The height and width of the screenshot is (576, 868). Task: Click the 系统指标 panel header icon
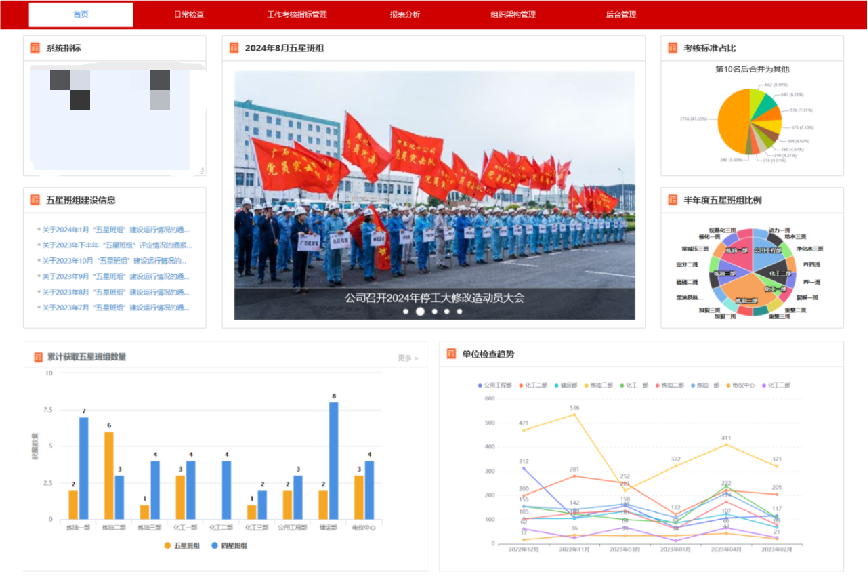(36, 48)
